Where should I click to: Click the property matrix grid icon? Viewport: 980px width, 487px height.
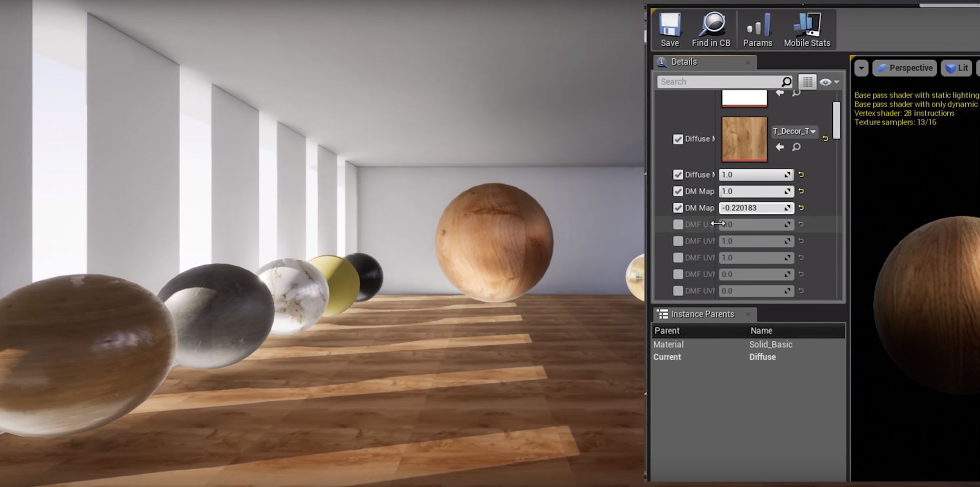(x=807, y=82)
